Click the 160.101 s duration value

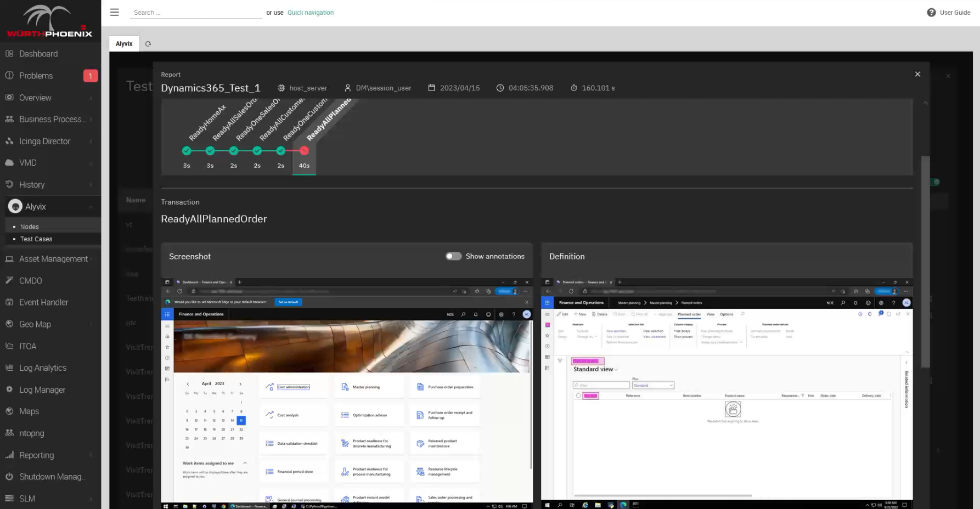tap(598, 88)
